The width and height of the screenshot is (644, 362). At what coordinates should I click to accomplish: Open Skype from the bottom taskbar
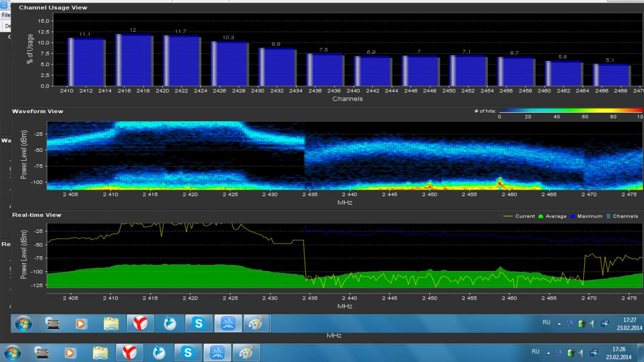pos(188,352)
